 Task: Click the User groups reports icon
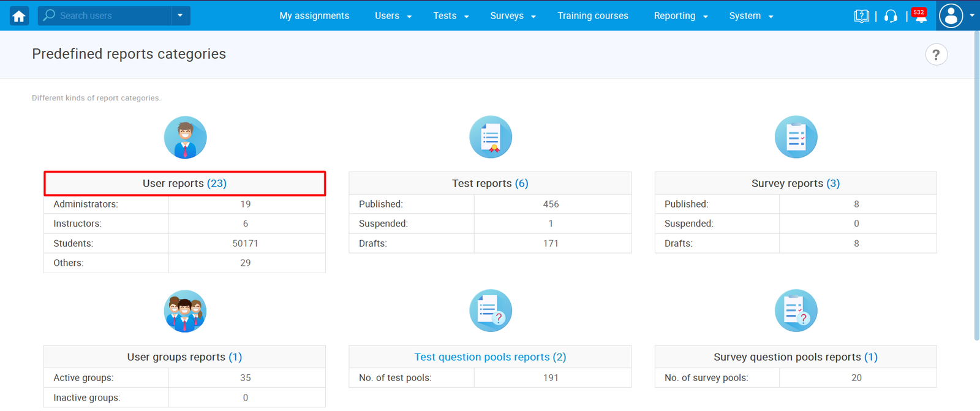(185, 311)
